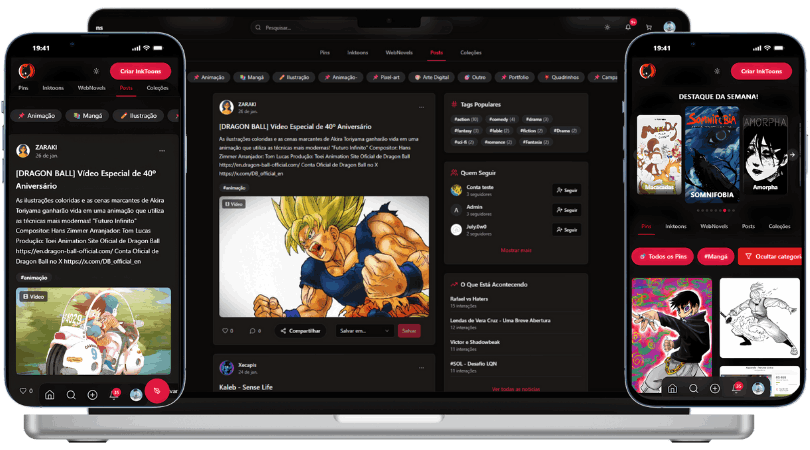
Task: Click 'Criar InkToons' on left phone
Action: click(x=141, y=71)
